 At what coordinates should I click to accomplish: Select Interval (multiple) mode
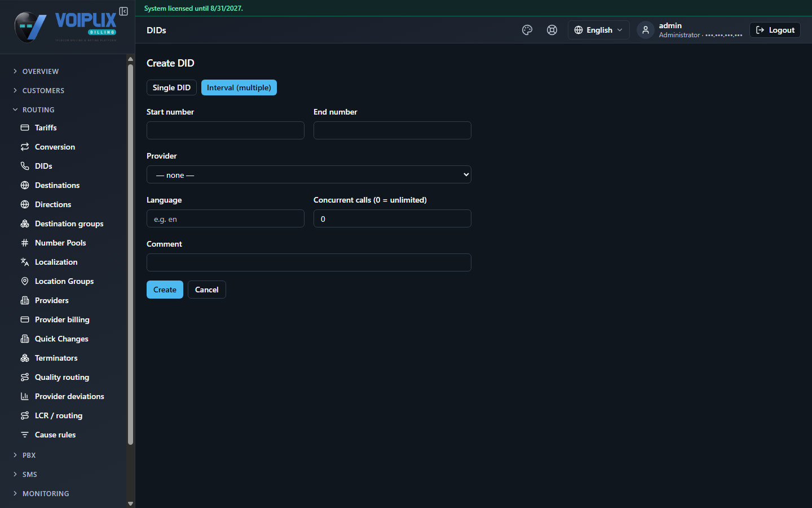(x=239, y=87)
